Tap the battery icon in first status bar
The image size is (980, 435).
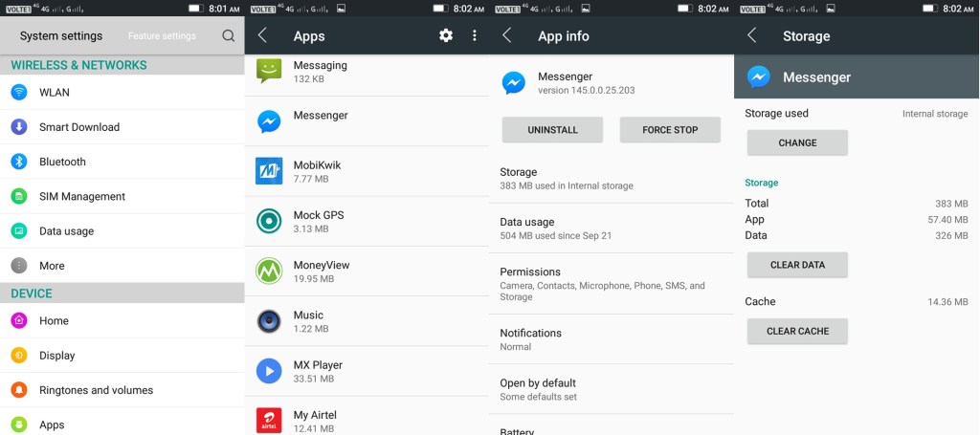pyautogui.click(x=197, y=9)
